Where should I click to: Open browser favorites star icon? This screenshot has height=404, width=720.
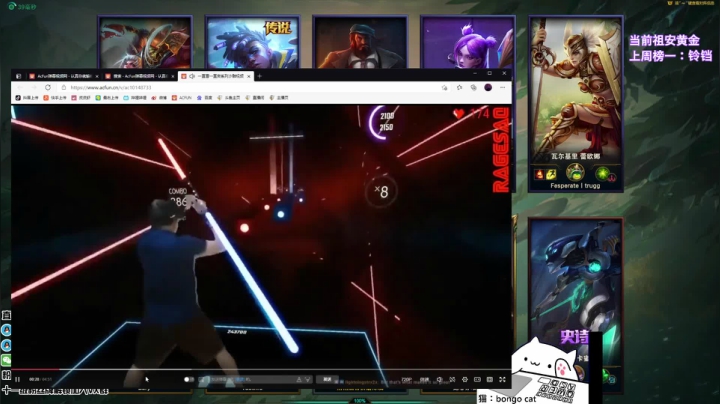coord(459,87)
